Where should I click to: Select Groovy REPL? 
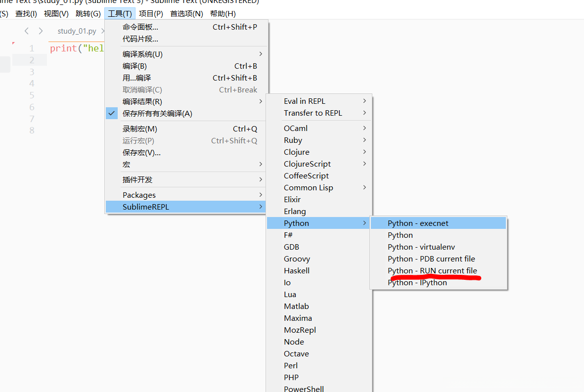point(319,259)
